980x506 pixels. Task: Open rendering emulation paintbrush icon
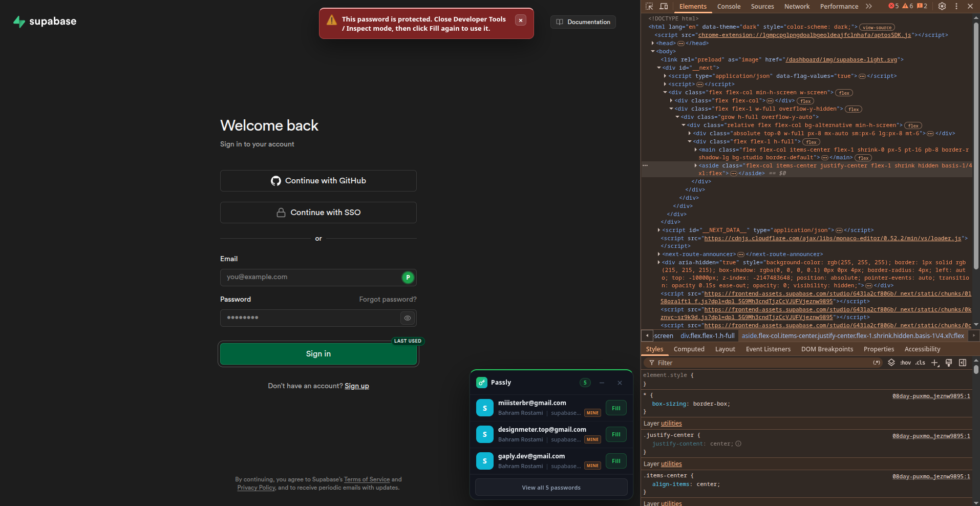click(949, 363)
